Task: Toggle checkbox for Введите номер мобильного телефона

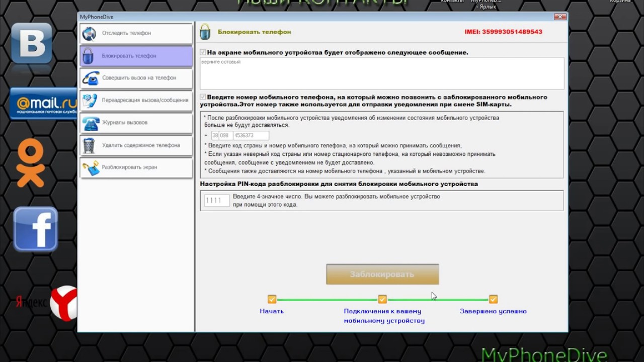Action: (x=203, y=97)
